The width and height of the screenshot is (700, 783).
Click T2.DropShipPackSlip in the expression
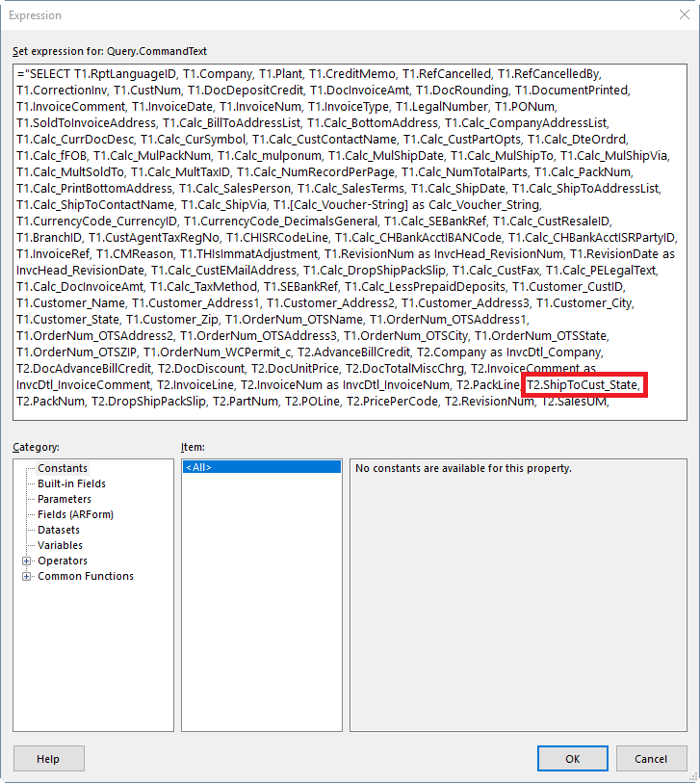(x=148, y=402)
